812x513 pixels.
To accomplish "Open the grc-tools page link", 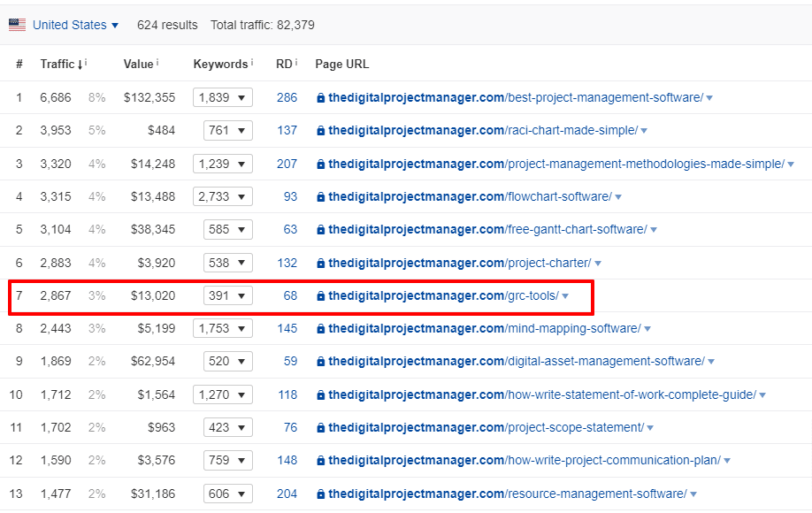I will (444, 295).
